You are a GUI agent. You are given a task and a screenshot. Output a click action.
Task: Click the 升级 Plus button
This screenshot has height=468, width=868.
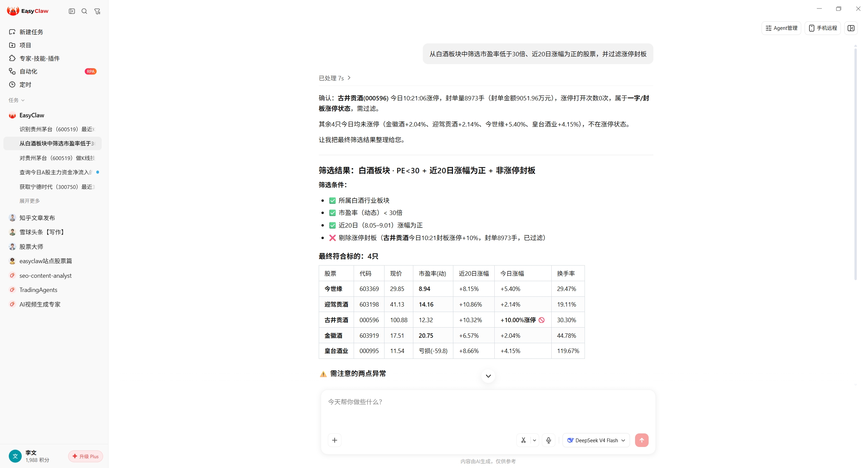(x=85, y=456)
